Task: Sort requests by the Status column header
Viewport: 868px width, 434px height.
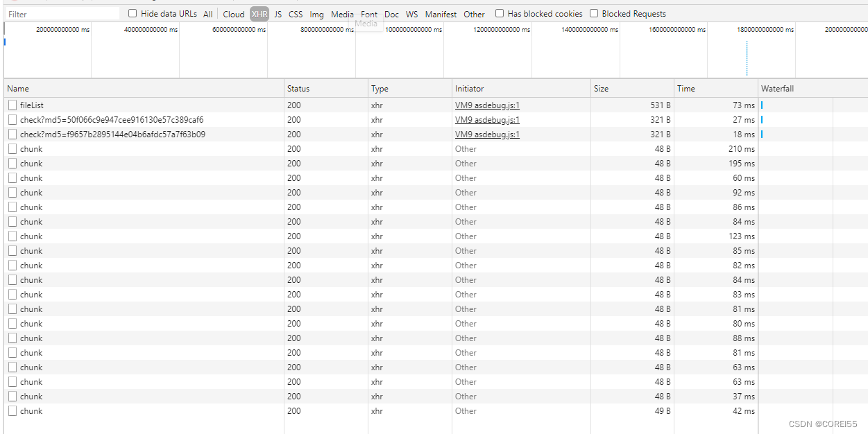Action: (326, 89)
